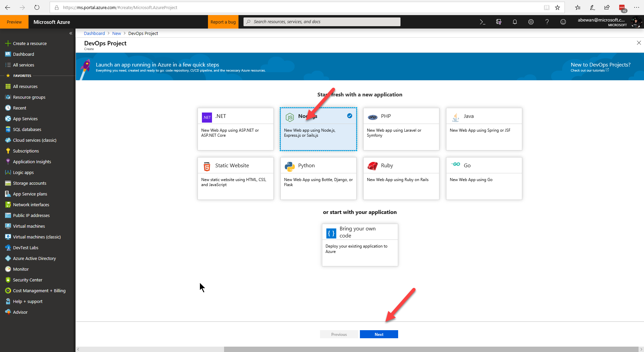Open the feedback smiley icon
The image size is (644, 352).
click(563, 22)
